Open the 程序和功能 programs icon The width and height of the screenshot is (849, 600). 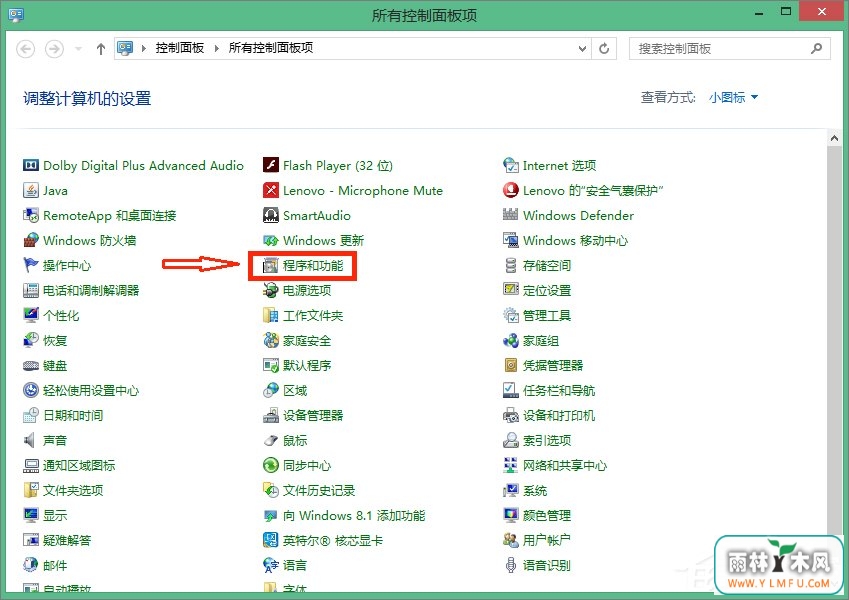(271, 265)
